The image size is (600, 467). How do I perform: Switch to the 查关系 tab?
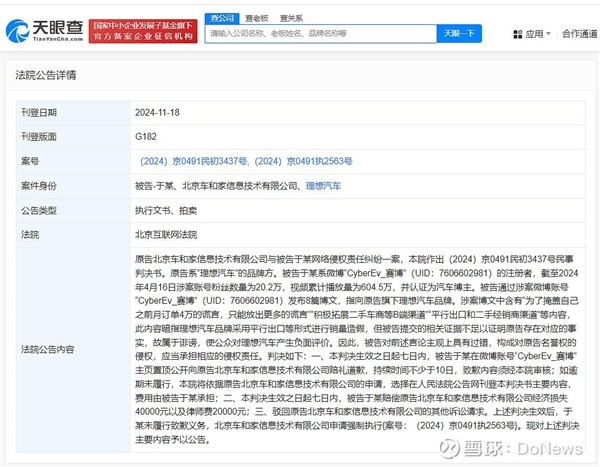291,17
